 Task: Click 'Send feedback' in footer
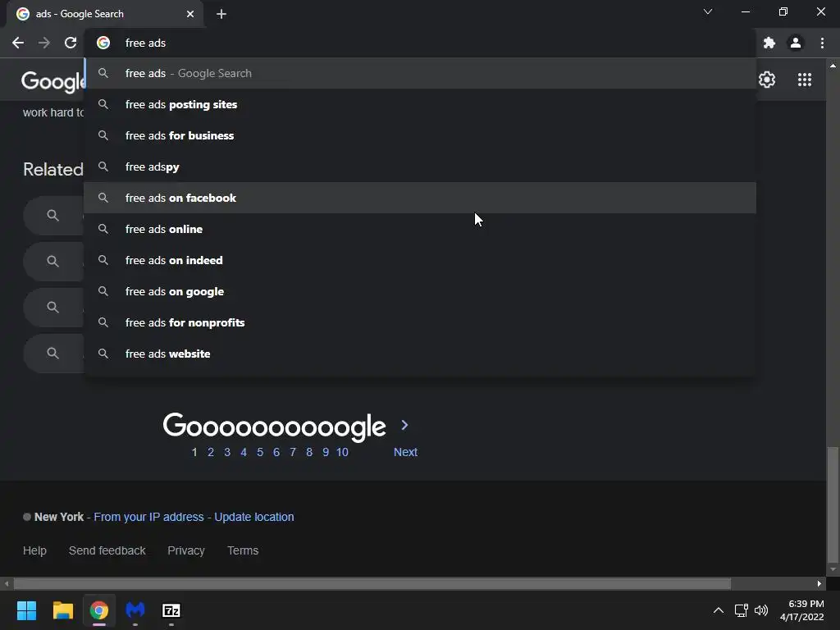[107, 550]
